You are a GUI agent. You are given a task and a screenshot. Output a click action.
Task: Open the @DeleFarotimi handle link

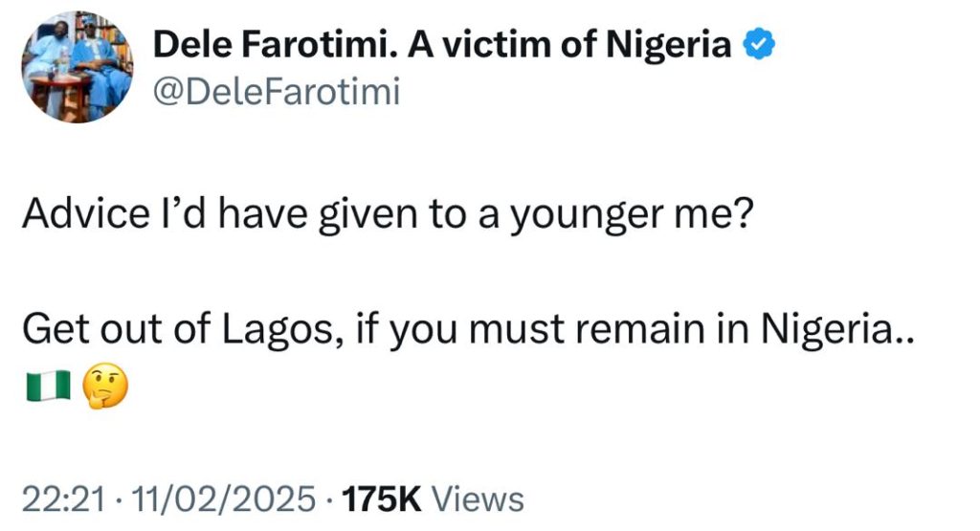(277, 93)
